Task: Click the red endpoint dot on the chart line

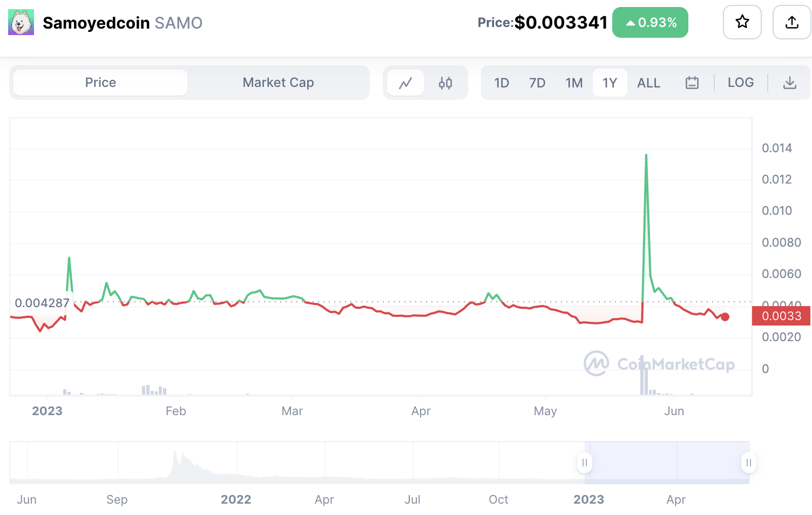Action: pos(725,317)
